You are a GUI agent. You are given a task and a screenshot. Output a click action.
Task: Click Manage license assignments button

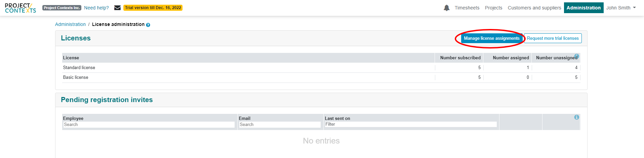[x=491, y=38]
